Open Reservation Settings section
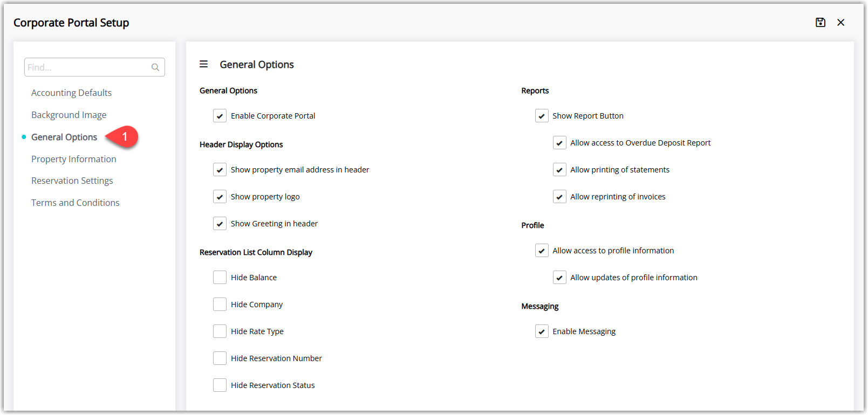Image resolution: width=868 pixels, height=415 pixels. [72, 181]
